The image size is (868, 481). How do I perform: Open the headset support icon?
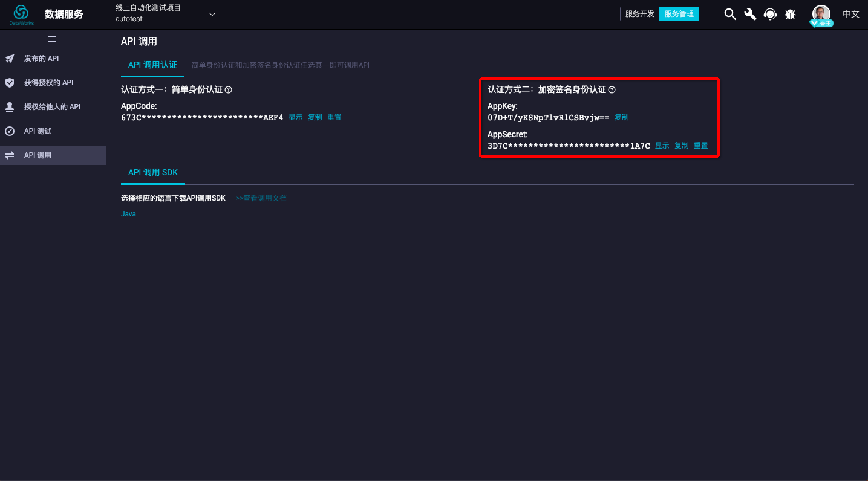[770, 15]
